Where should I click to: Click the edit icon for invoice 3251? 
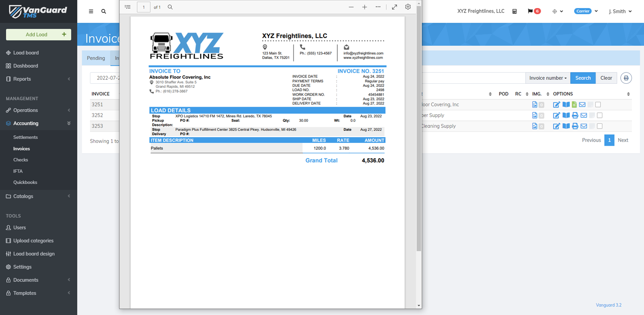tap(556, 105)
